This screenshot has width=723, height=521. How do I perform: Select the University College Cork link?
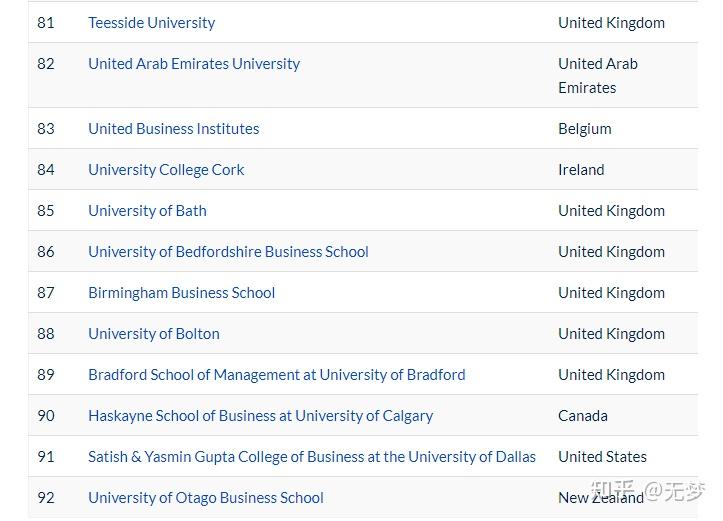click(166, 170)
